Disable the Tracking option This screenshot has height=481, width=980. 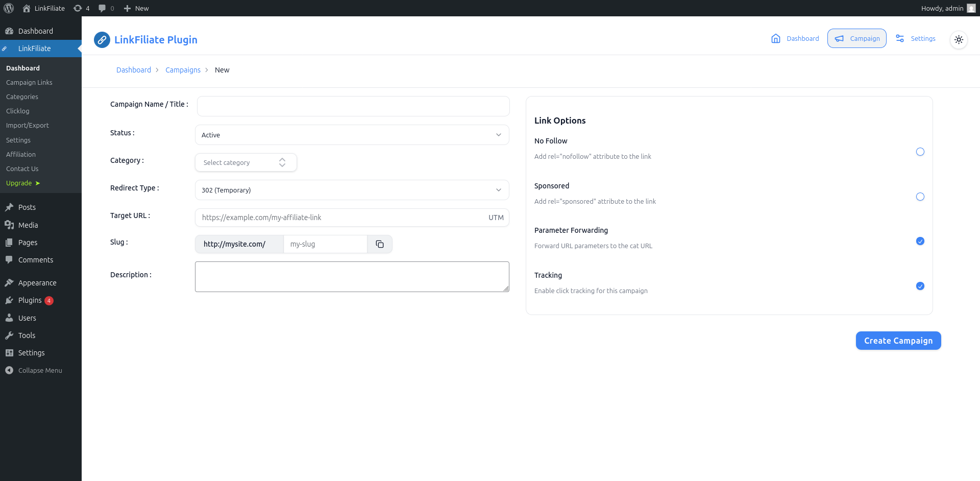tap(920, 286)
